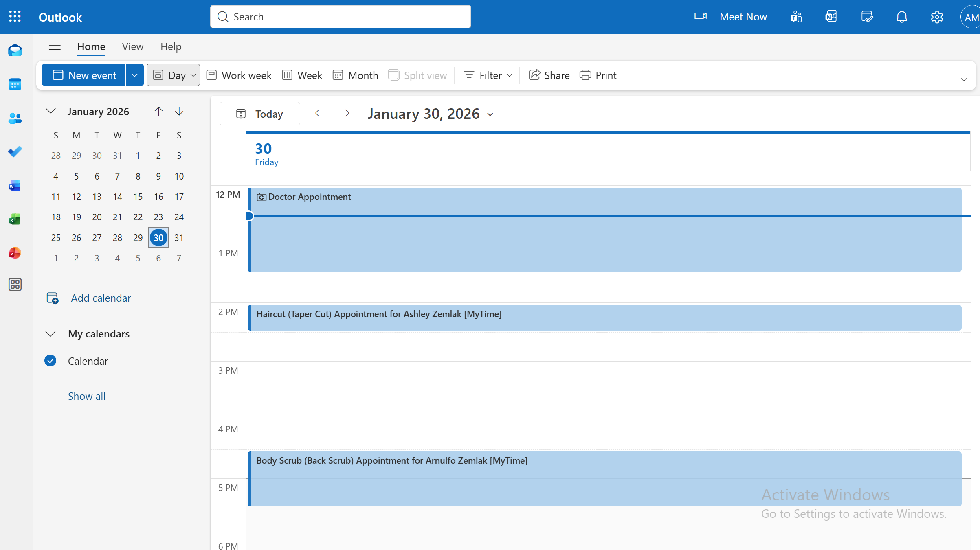This screenshot has width=980, height=550.
Task: Open the Mail app in sidebar
Action: click(15, 50)
